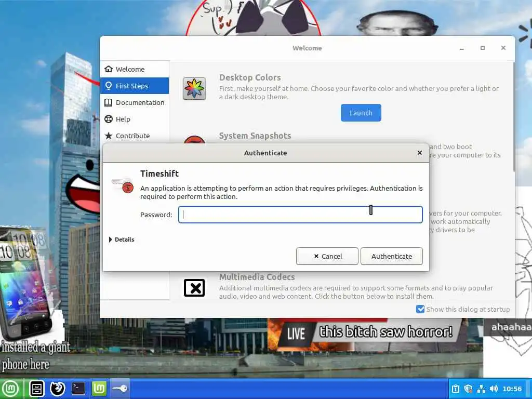This screenshot has height=399, width=532.
Task: Expand the Details disclosure triangle
Action: pos(110,240)
